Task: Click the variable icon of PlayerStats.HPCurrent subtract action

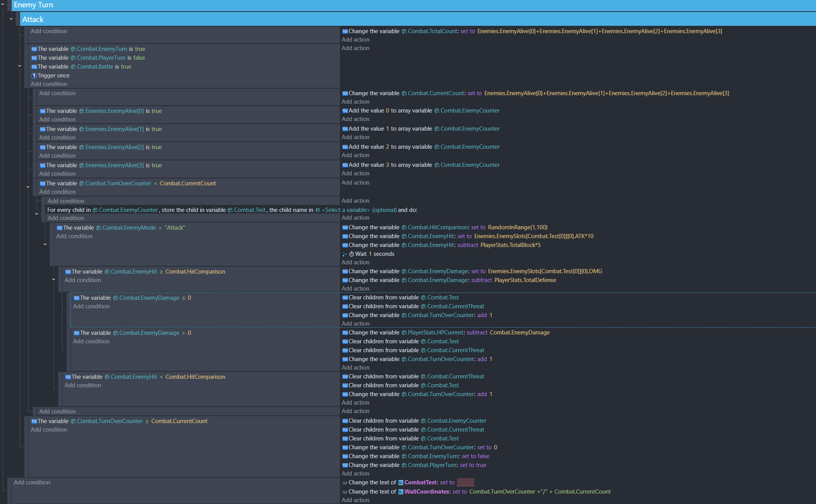Action: click(345, 333)
